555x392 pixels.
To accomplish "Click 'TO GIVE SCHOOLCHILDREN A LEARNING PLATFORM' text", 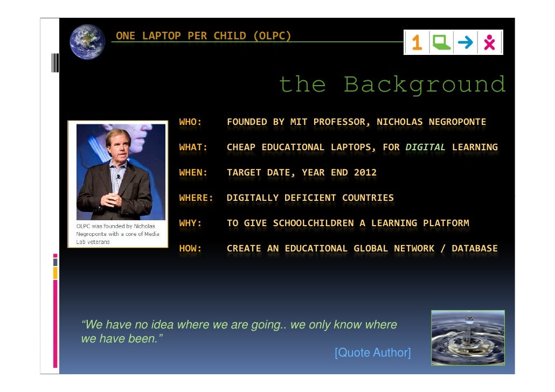I will pyautogui.click(x=348, y=223).
